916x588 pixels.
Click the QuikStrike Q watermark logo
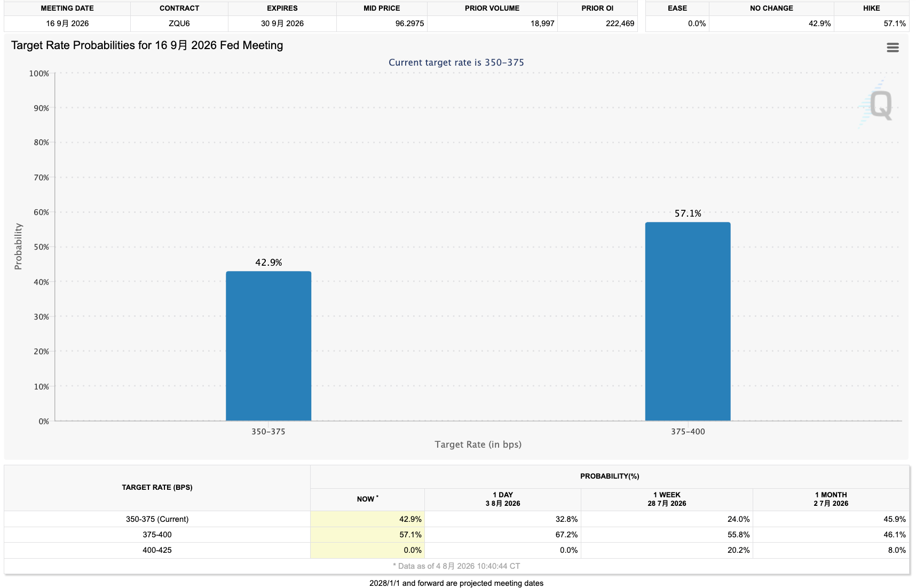coord(876,105)
